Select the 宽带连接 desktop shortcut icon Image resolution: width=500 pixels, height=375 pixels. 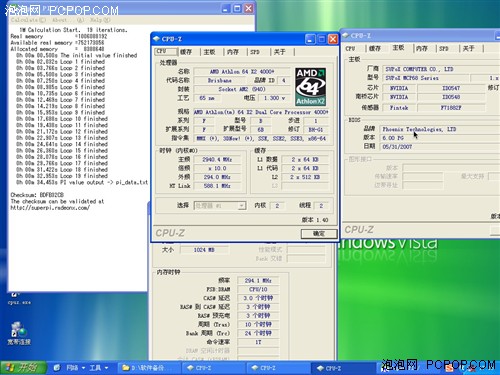point(19,333)
